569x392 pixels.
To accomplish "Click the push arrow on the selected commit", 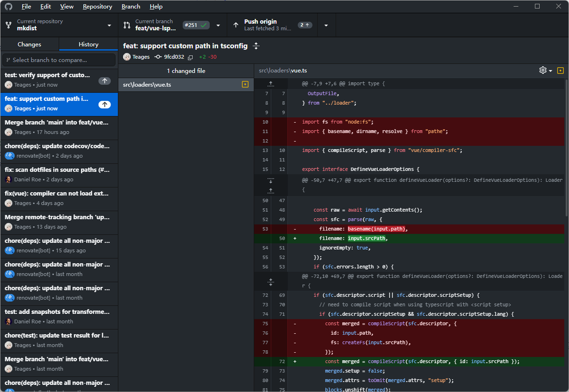I will (104, 104).
